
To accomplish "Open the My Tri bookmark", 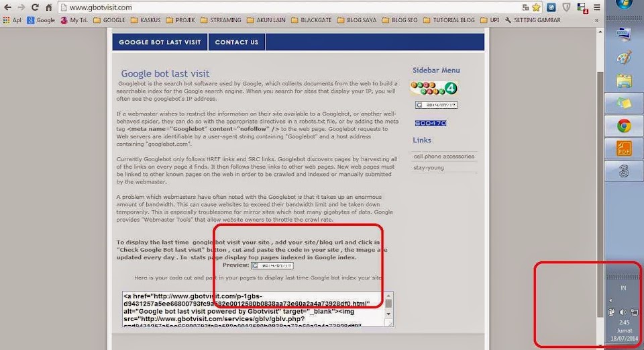I will (x=74, y=19).
